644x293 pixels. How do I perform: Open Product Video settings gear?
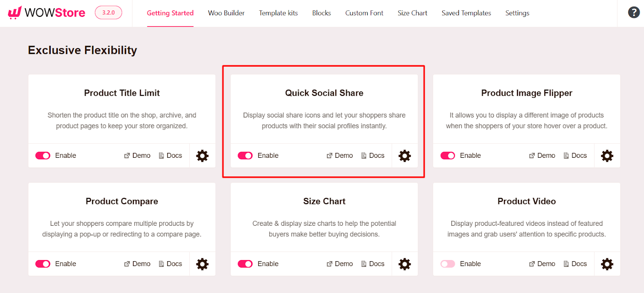[x=607, y=264]
